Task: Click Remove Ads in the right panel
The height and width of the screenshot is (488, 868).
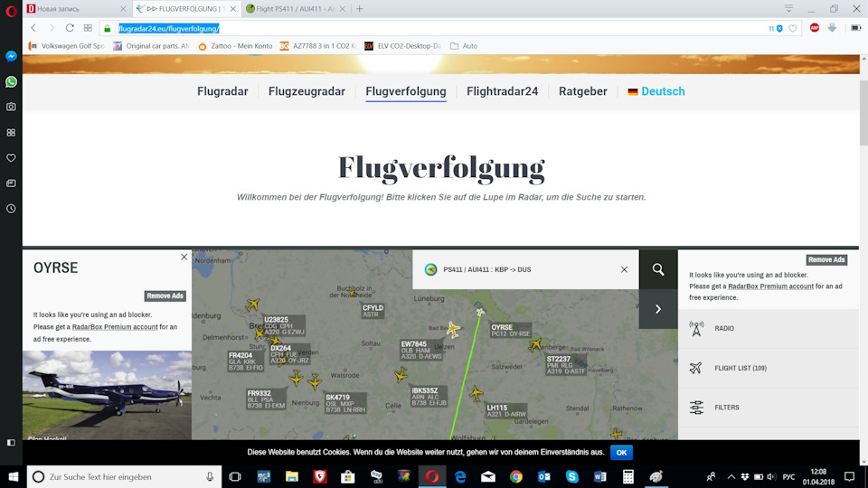Action: 826,259
